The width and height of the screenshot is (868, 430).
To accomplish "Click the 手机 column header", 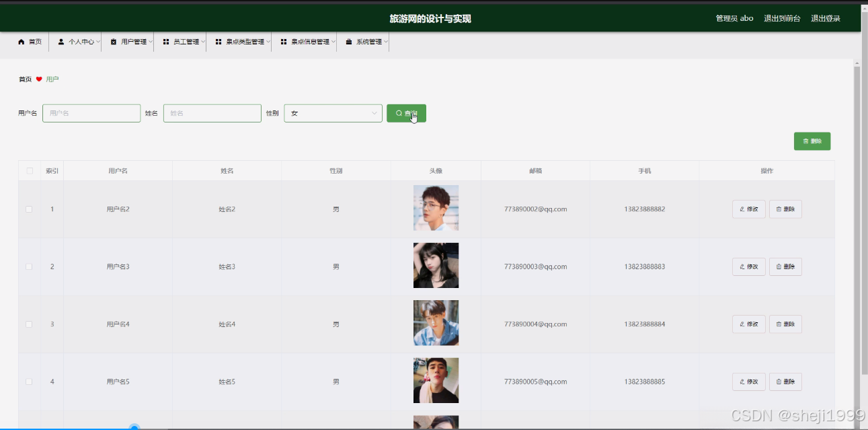I will [x=644, y=171].
